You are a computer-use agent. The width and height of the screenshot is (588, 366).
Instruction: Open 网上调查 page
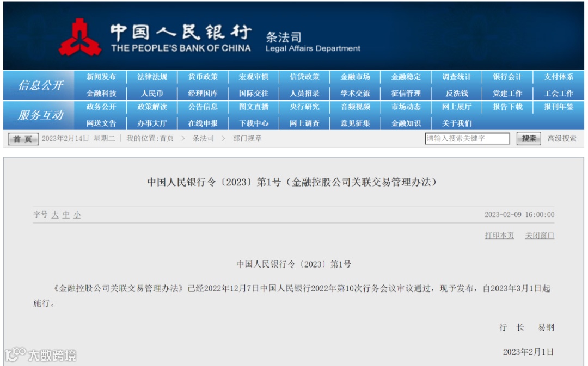coord(304,123)
